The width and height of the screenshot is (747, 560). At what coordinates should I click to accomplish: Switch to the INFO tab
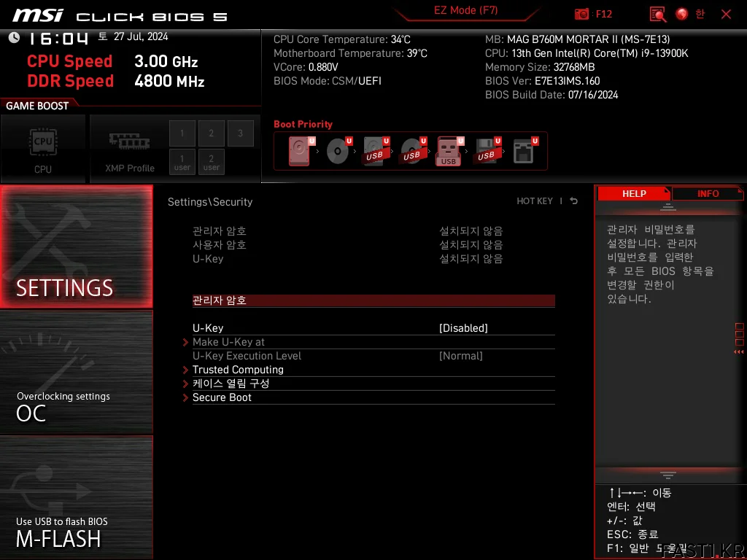(x=708, y=193)
